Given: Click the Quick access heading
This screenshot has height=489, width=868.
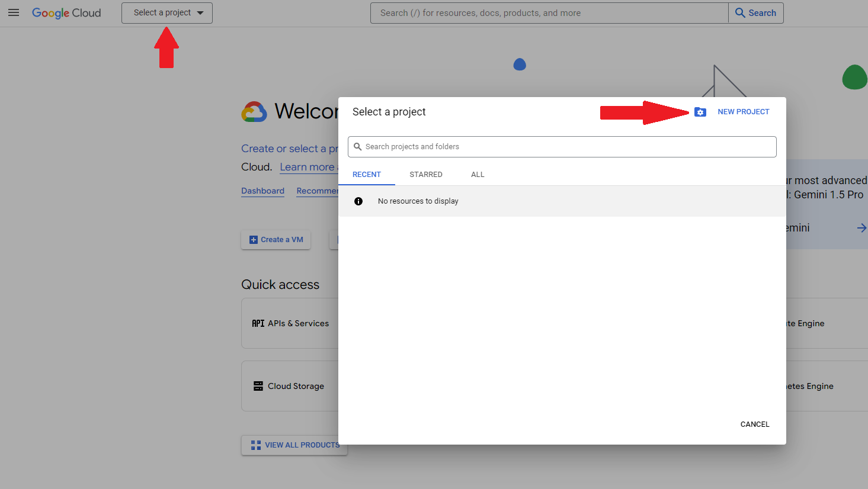Looking at the screenshot, I should point(280,285).
